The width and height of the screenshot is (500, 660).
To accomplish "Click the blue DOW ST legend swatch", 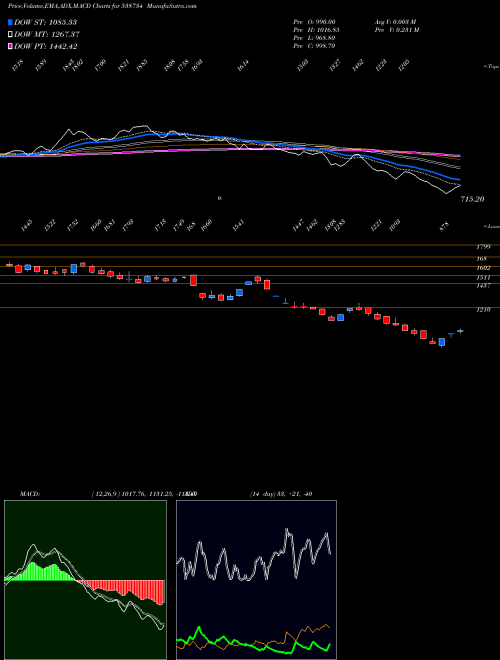I will pos(10,22).
